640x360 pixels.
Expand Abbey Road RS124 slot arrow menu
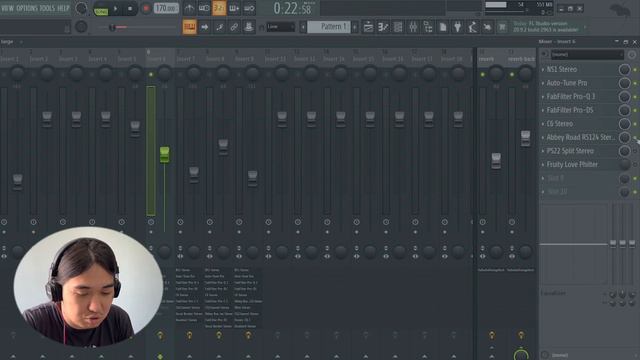pos(543,138)
